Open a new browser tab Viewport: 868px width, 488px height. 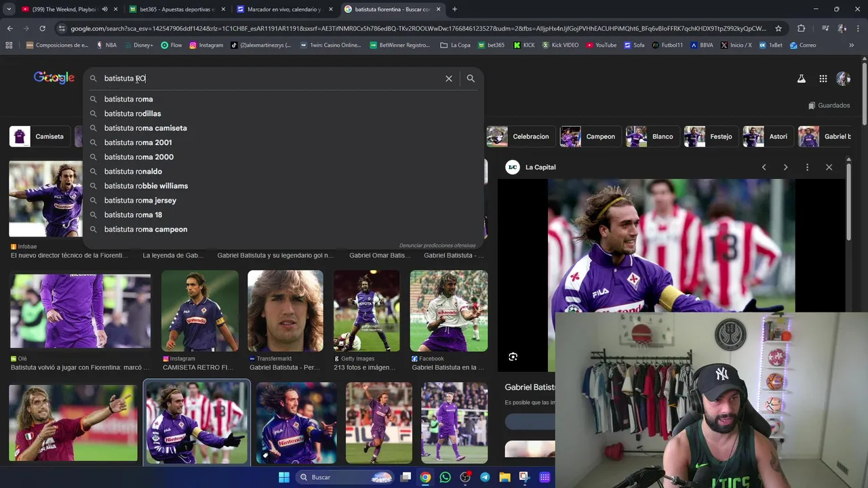(x=454, y=9)
